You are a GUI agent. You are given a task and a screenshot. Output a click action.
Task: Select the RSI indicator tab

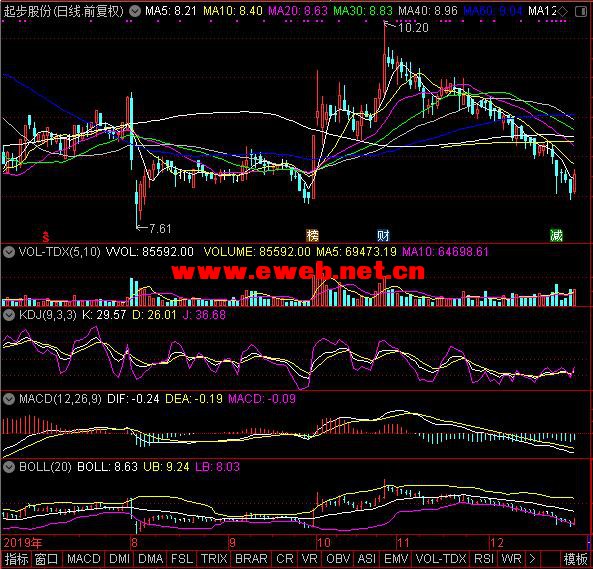(484, 559)
